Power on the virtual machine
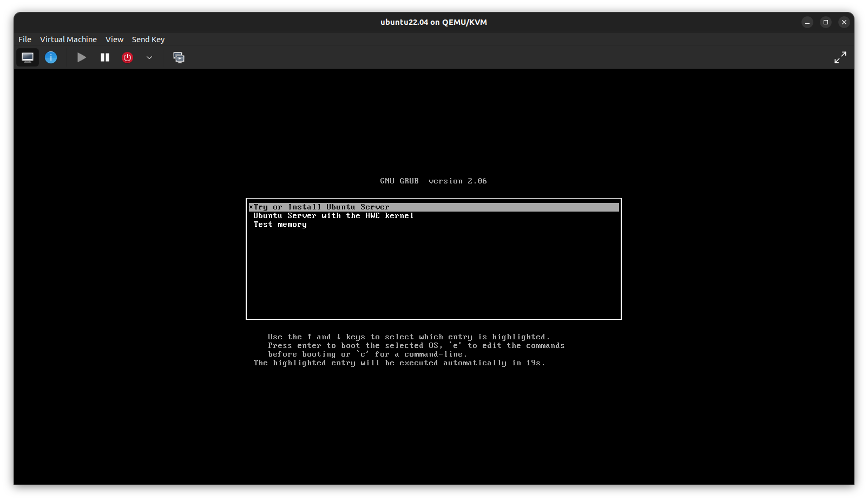 click(82, 57)
